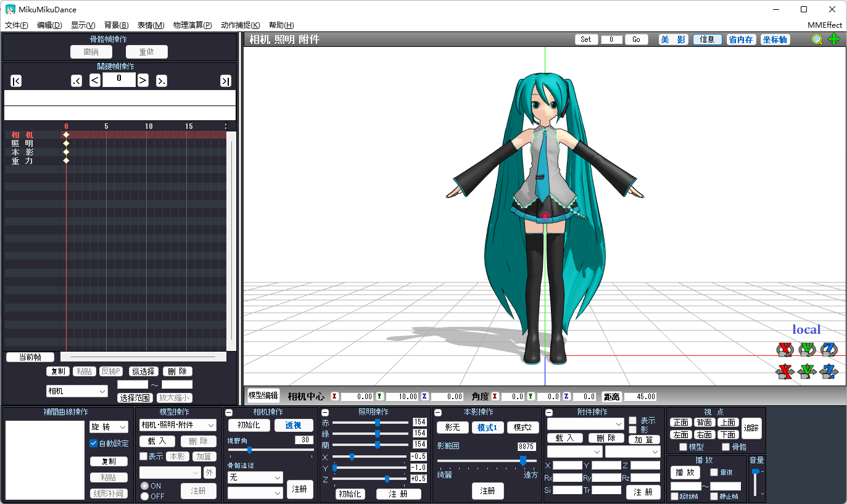
Task: Step back one frame with < button
Action: tap(95, 80)
